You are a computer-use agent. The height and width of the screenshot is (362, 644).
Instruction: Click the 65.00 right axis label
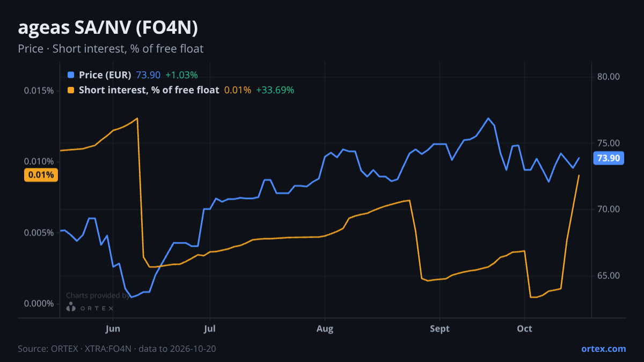[x=609, y=276]
